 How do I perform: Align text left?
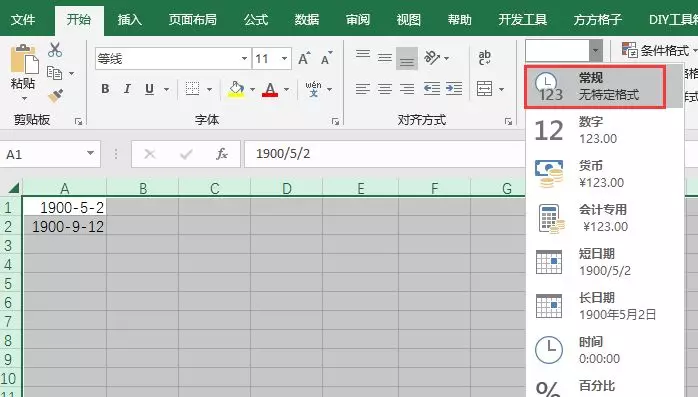[x=363, y=89]
